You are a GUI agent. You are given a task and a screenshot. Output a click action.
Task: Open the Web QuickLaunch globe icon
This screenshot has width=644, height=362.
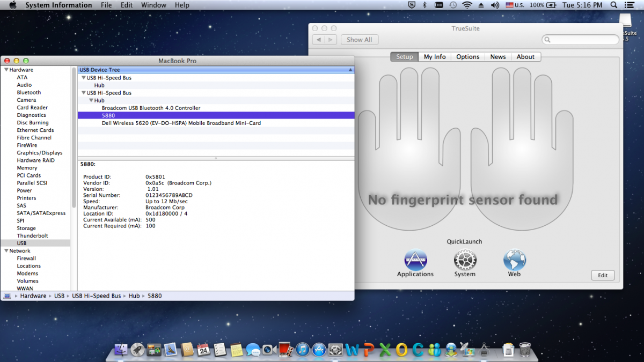coord(514,261)
